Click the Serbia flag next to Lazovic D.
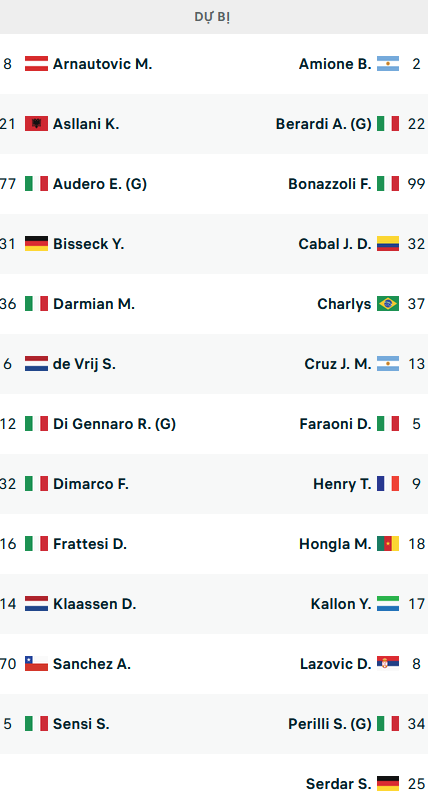 coord(388,664)
